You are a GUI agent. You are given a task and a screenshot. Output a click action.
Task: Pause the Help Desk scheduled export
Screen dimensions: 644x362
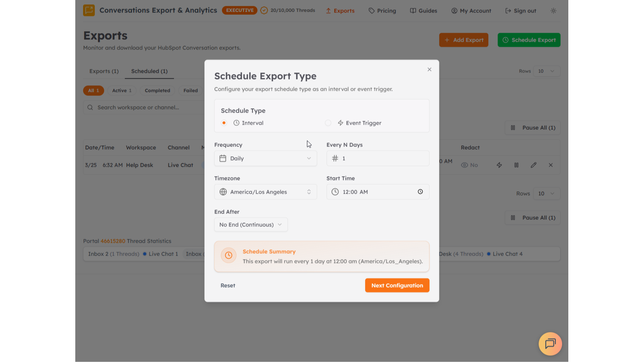(x=516, y=165)
